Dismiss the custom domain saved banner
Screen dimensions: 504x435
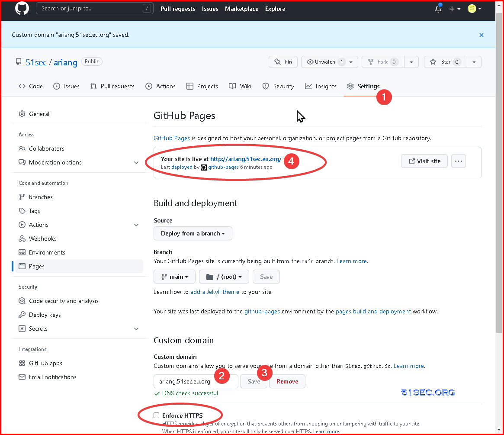(481, 35)
